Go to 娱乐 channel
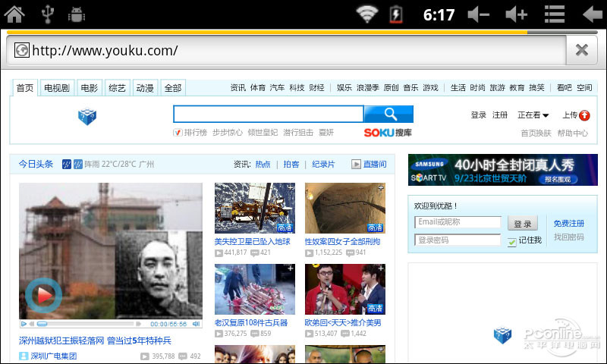The height and width of the screenshot is (364, 607). pyautogui.click(x=344, y=88)
